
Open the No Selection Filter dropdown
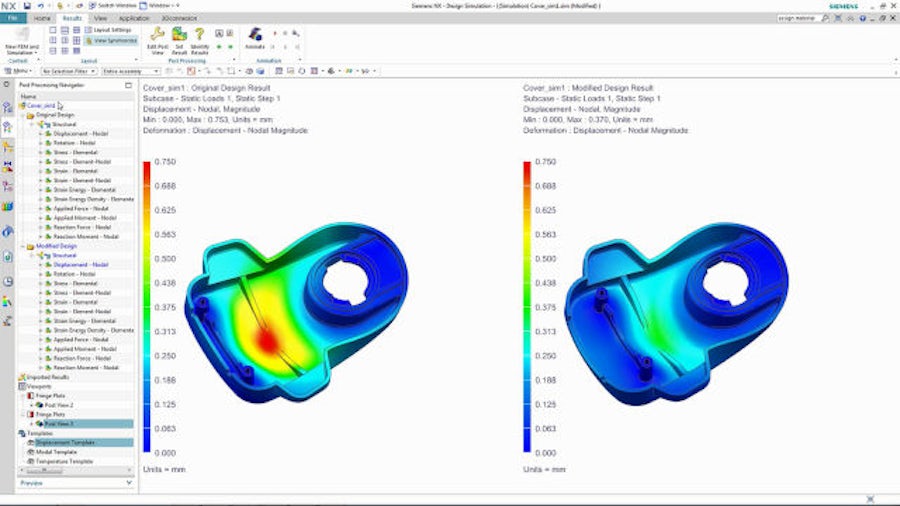68,71
